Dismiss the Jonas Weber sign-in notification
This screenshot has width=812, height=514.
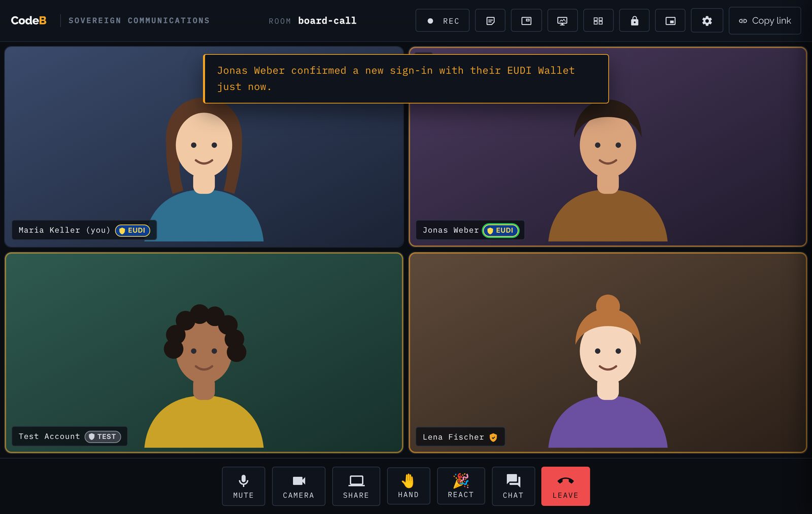[x=406, y=79]
